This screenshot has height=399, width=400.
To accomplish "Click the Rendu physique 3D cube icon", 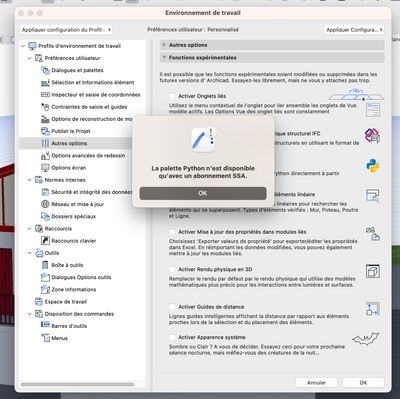I will 372,271.
